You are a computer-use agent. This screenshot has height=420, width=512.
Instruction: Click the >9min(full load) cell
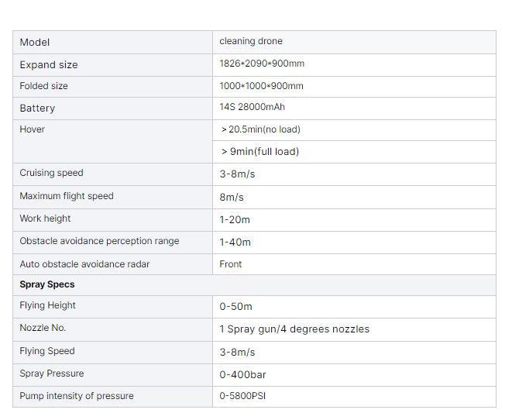260,152
